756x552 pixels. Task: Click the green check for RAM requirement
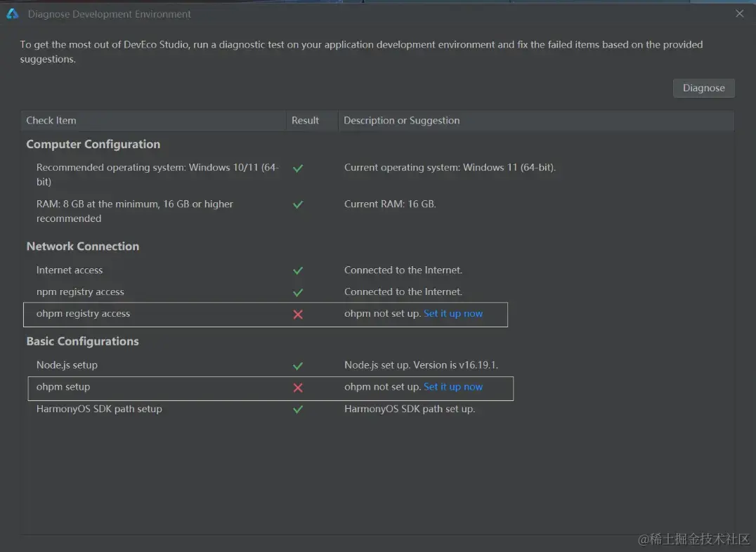point(298,204)
